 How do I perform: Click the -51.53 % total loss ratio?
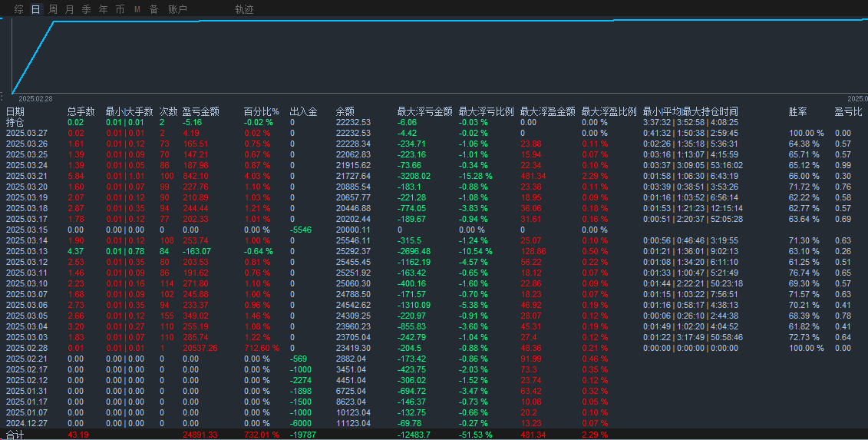pyautogui.click(x=476, y=435)
